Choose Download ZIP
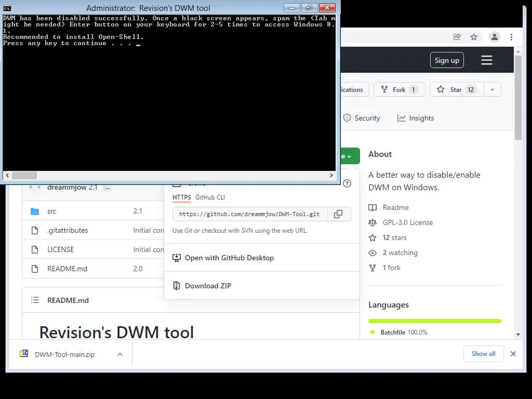532x399 pixels. [262, 286]
